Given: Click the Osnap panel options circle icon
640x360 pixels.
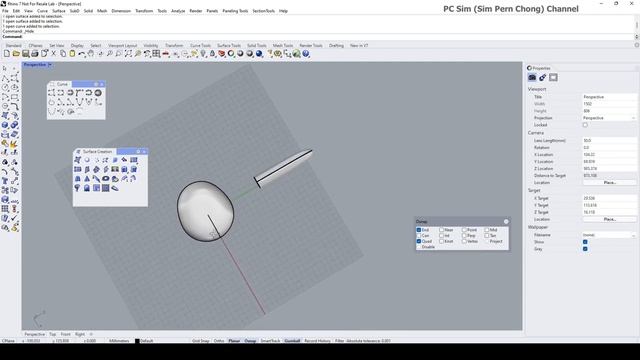Looking at the screenshot, I should 506,222.
